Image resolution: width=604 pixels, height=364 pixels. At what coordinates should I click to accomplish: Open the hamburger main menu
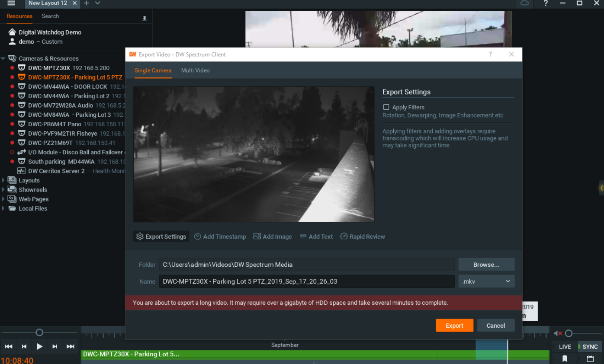(12, 3)
